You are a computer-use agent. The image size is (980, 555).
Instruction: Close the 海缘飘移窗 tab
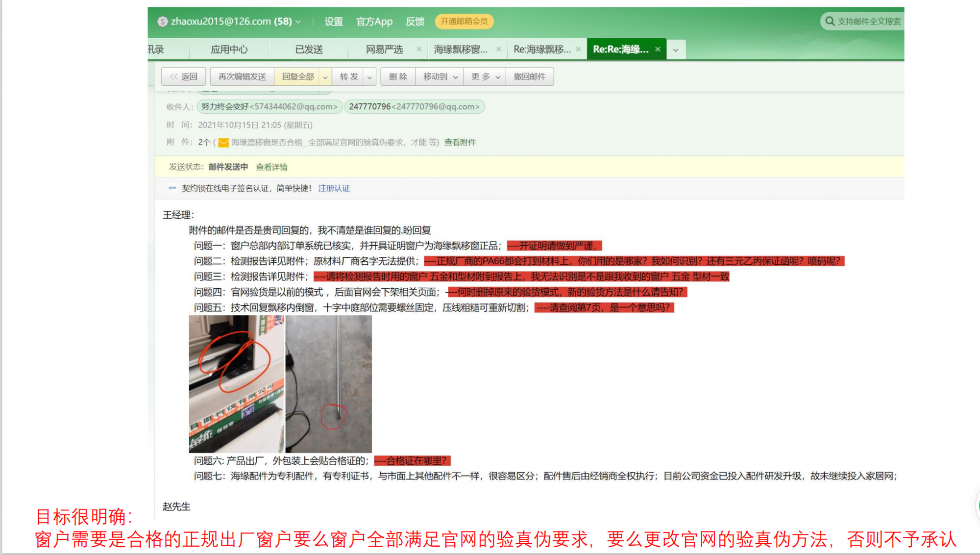498,49
